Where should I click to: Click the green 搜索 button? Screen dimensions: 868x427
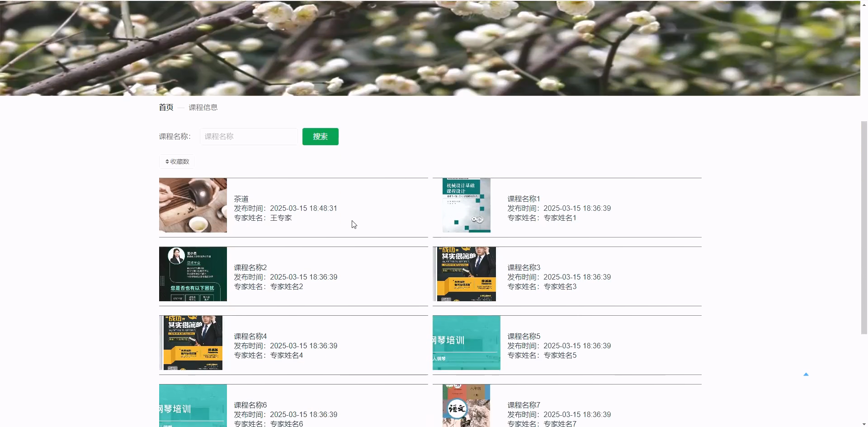[x=321, y=137]
